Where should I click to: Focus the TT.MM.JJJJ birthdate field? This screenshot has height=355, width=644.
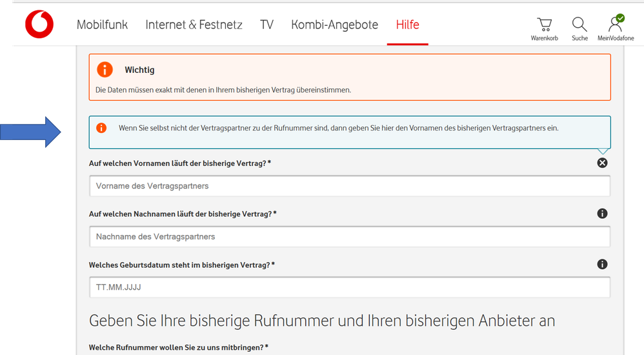click(x=350, y=287)
